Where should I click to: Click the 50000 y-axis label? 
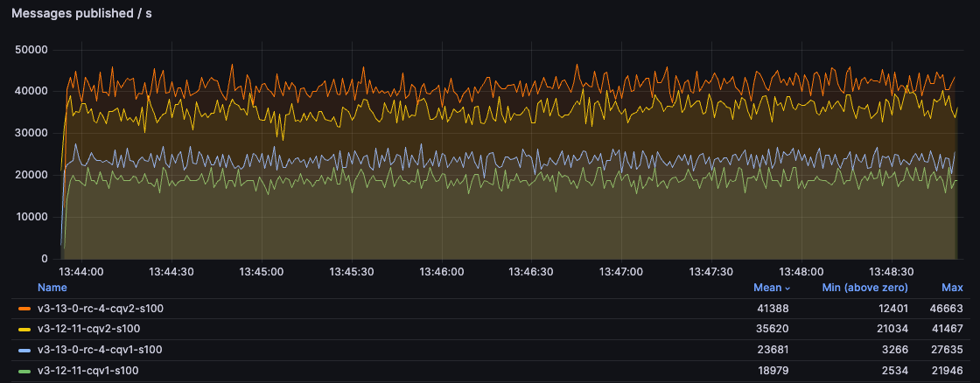31,50
